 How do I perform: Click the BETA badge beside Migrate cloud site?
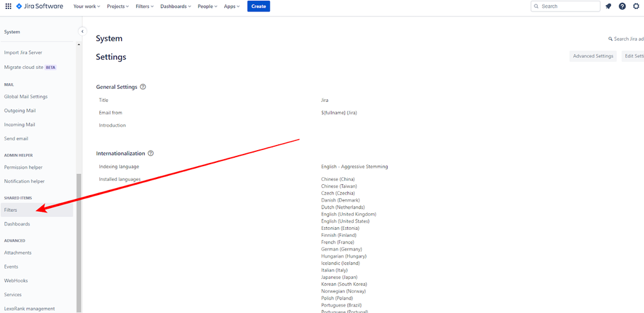50,68
